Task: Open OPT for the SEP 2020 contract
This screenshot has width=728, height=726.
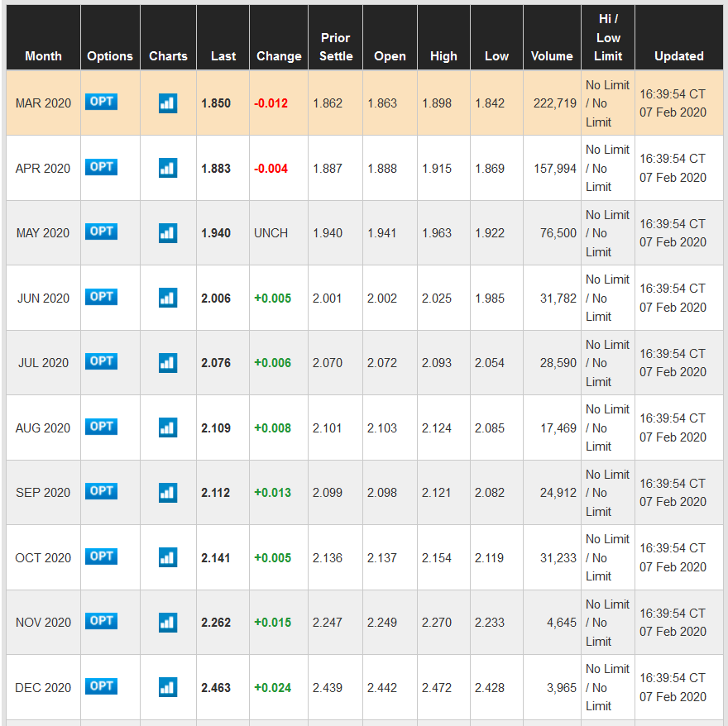Action: click(x=102, y=491)
